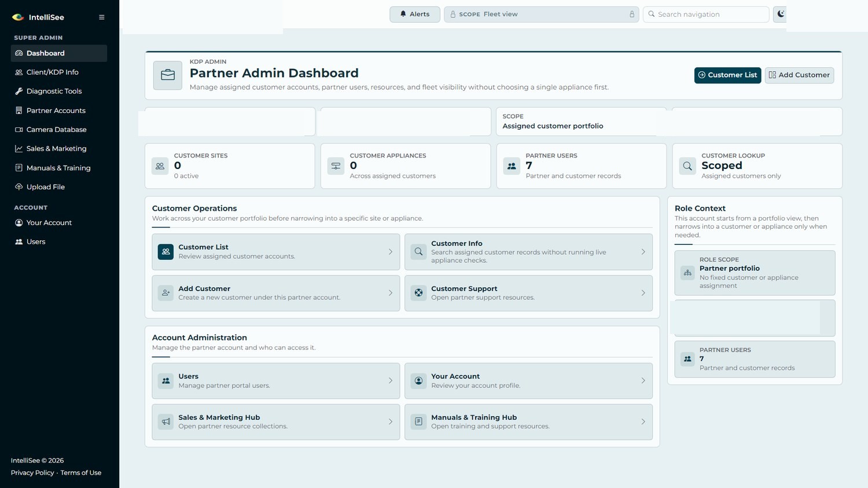Viewport: 868px width, 488px height.
Task: Click the dark Customer List header button
Action: 727,75
